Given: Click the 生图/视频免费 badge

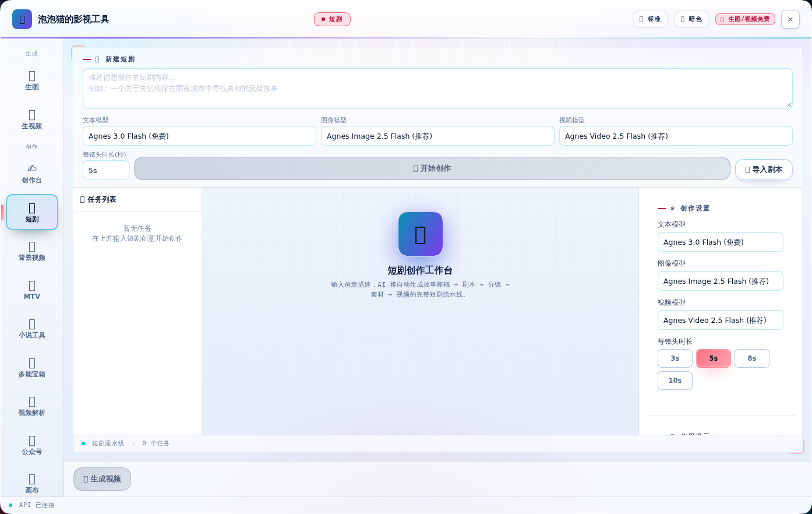Looking at the screenshot, I should pyautogui.click(x=745, y=19).
